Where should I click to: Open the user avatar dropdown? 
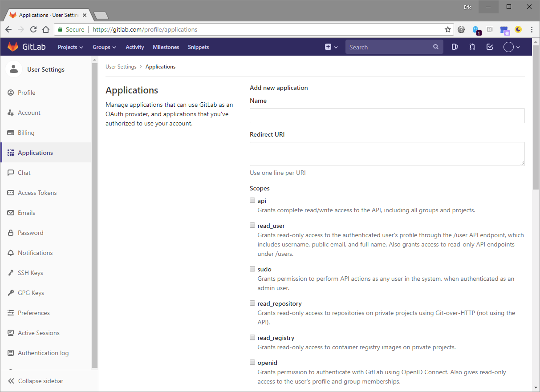point(512,47)
